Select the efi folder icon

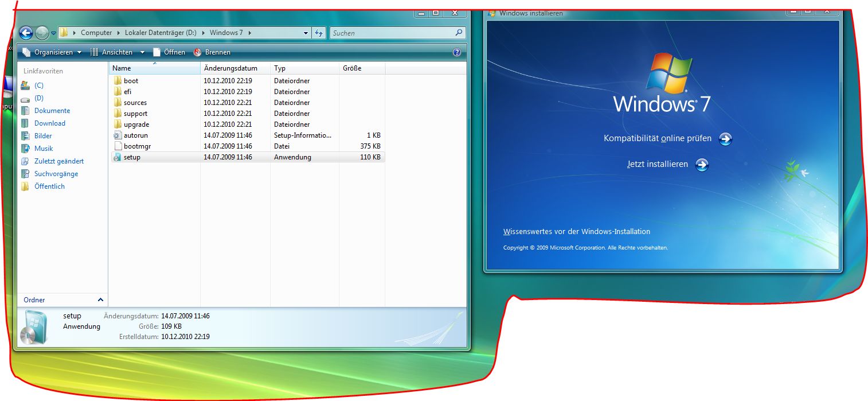click(118, 92)
